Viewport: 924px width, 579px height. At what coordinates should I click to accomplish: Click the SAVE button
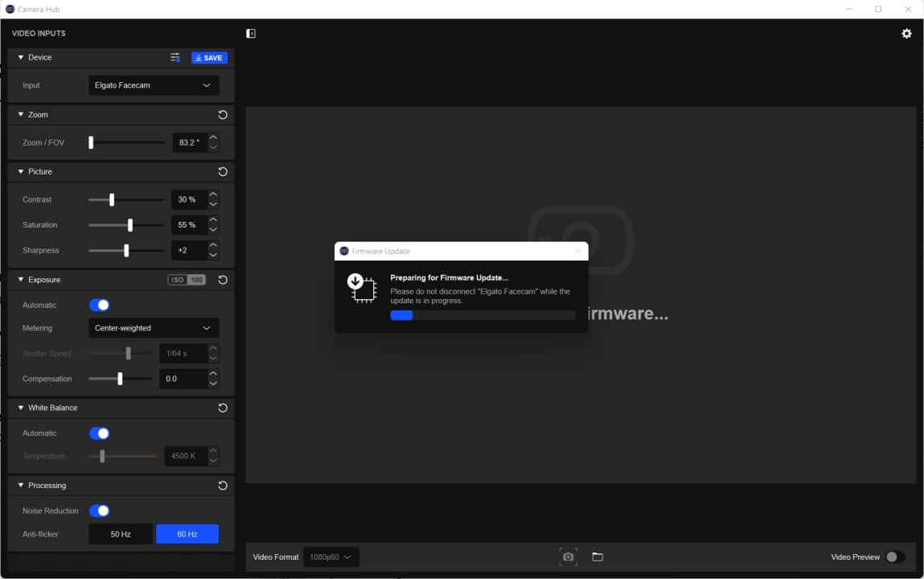(209, 58)
